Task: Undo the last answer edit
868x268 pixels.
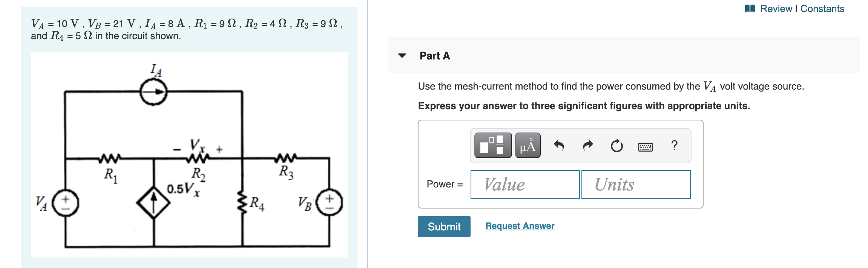Action: coord(559,146)
